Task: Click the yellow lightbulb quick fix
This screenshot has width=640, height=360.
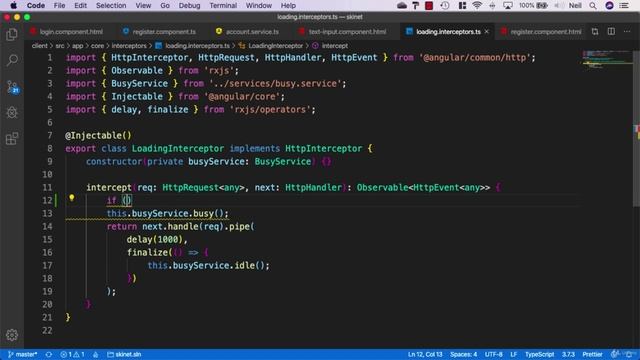Action: [71, 198]
